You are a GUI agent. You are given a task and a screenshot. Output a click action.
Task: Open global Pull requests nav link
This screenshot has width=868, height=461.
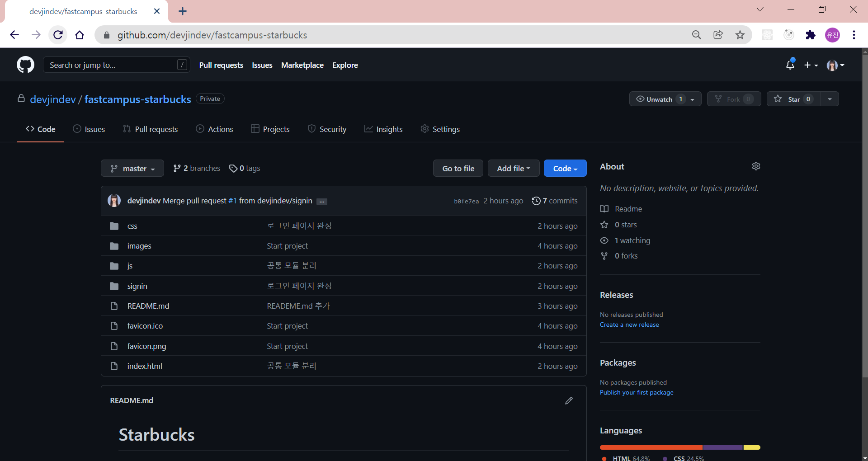(221, 65)
